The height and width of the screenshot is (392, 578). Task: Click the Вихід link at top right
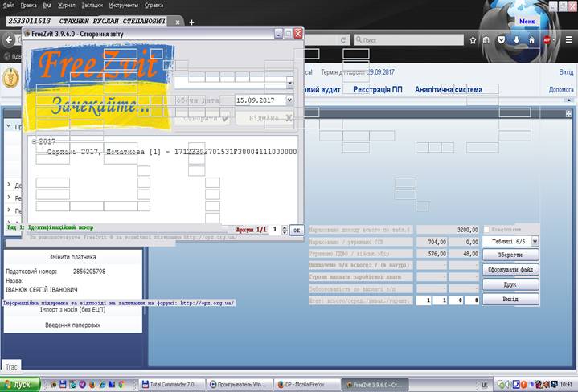click(x=566, y=72)
